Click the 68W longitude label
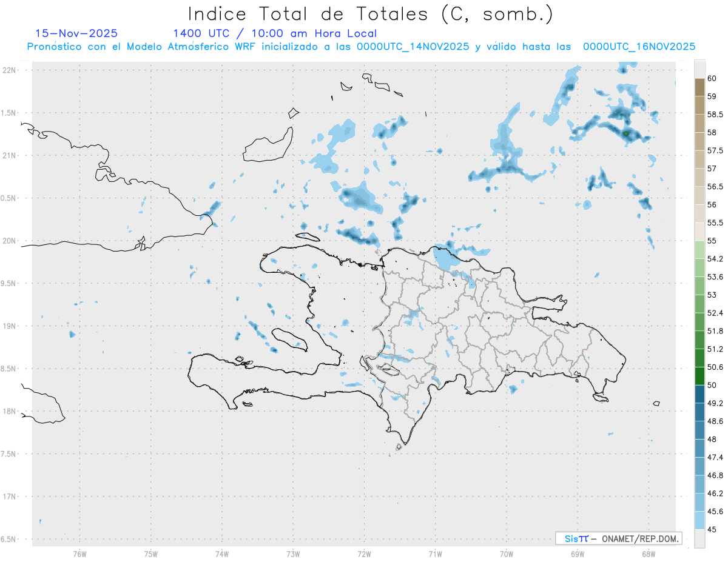The width and height of the screenshot is (728, 562). click(x=649, y=554)
